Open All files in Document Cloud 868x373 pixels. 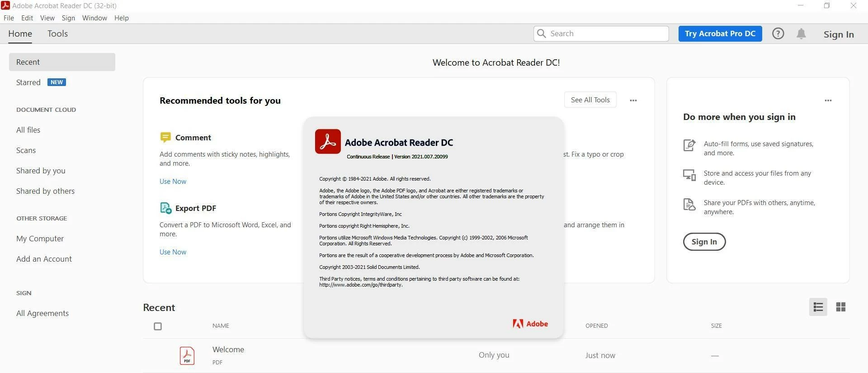click(x=28, y=130)
